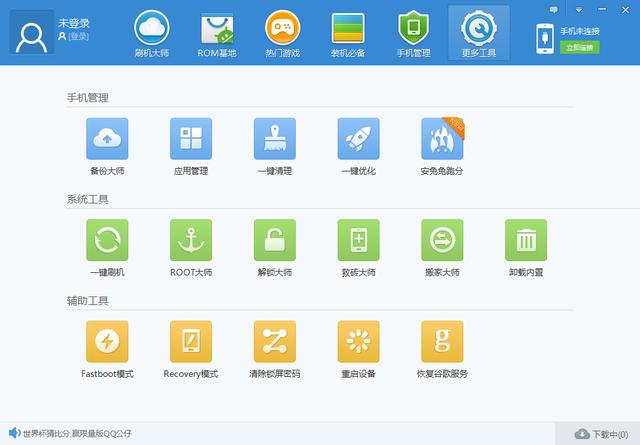Open ROOT大师 anchor icon
Image resolution: width=640 pixels, height=445 pixels.
pos(190,241)
